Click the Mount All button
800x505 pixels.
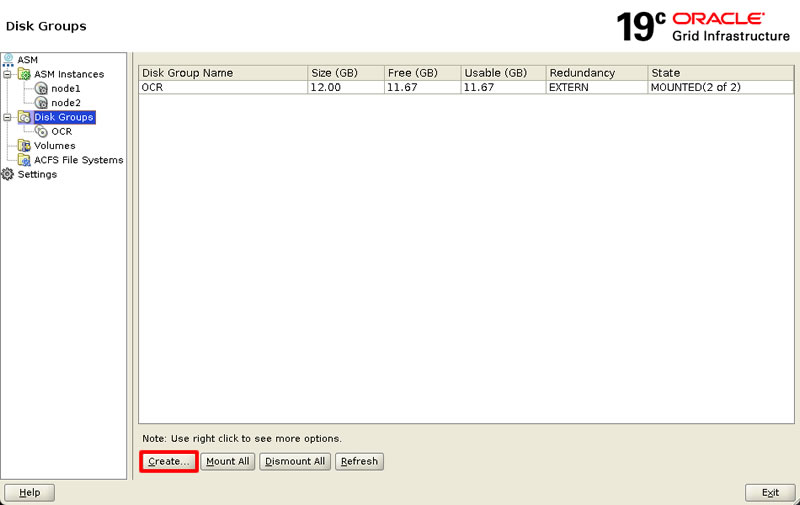coord(228,462)
